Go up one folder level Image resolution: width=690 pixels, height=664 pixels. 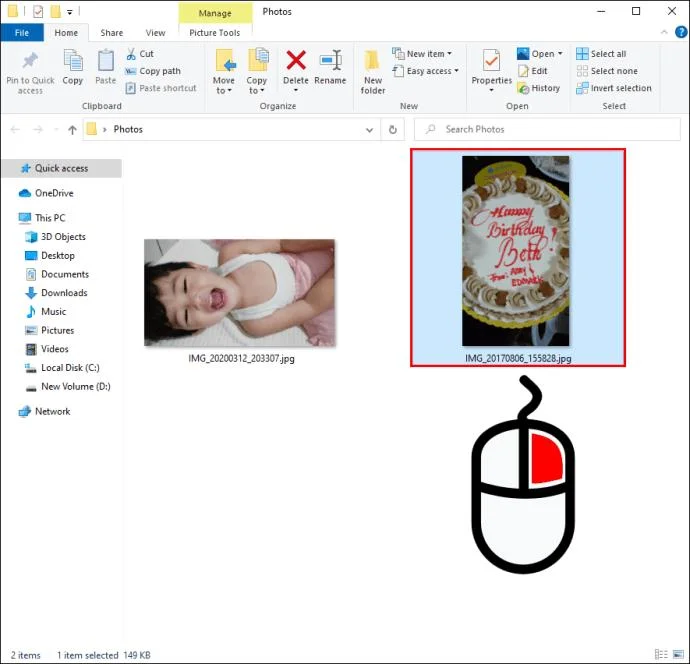(72, 129)
